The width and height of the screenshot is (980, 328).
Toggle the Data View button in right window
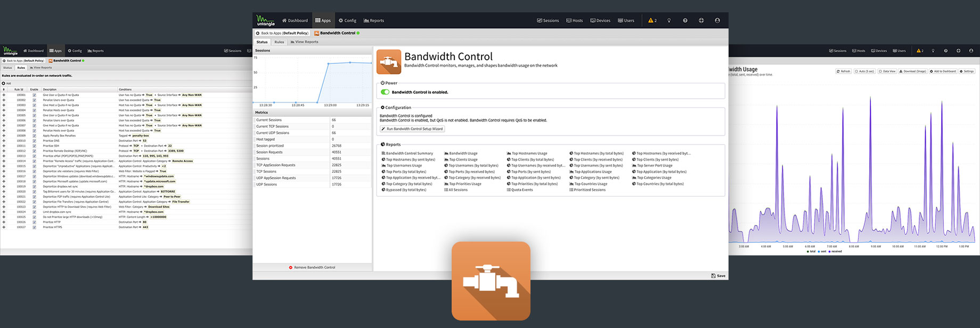point(887,71)
